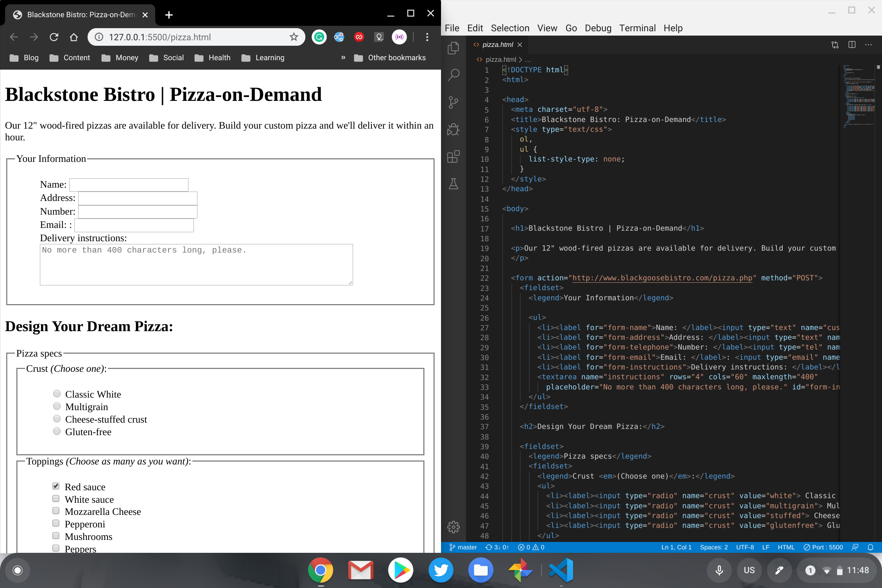Open the More Actions ellipsis in the editor
882x588 pixels.
click(x=868, y=45)
